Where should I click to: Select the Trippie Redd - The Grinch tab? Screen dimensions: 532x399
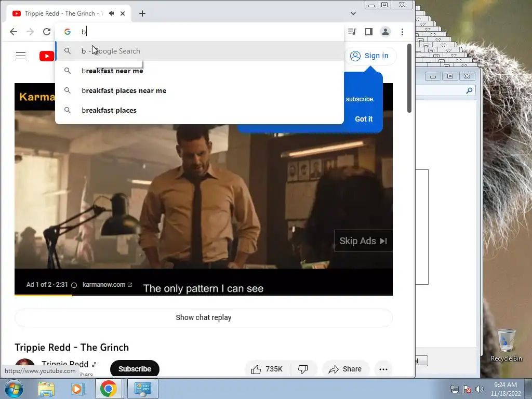click(x=69, y=14)
